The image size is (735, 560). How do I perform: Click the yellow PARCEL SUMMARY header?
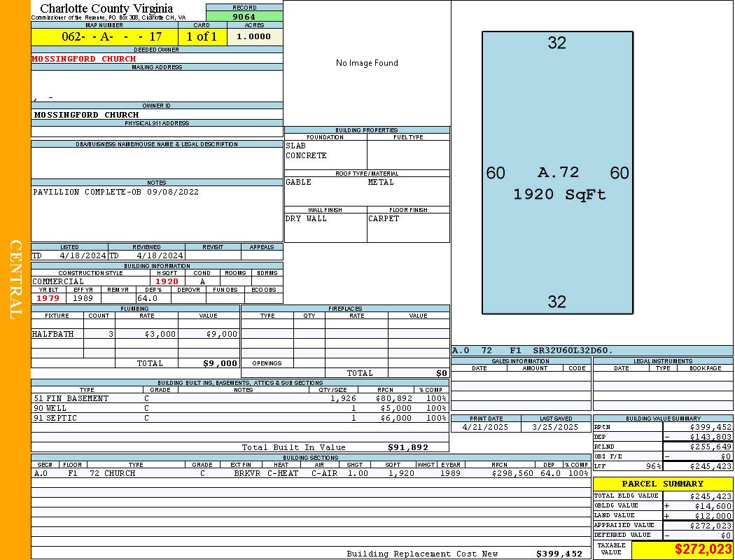coord(662,484)
